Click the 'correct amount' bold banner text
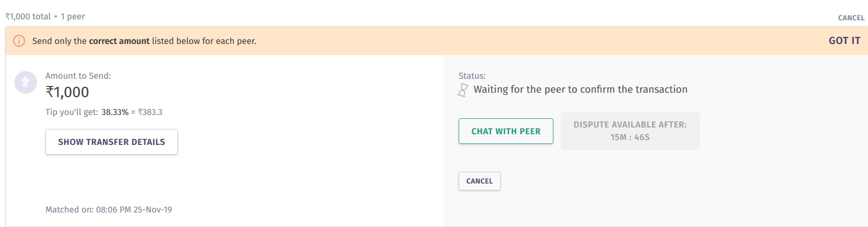868x227 pixels. coord(119,41)
